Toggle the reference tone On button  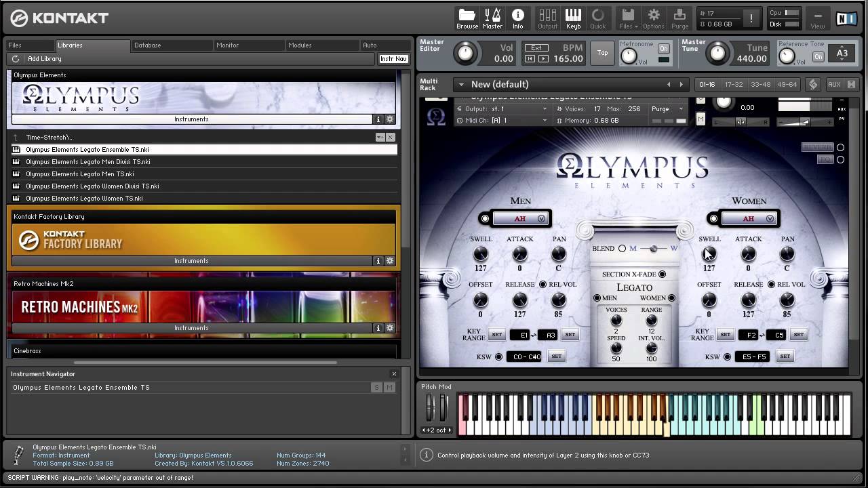click(x=818, y=57)
